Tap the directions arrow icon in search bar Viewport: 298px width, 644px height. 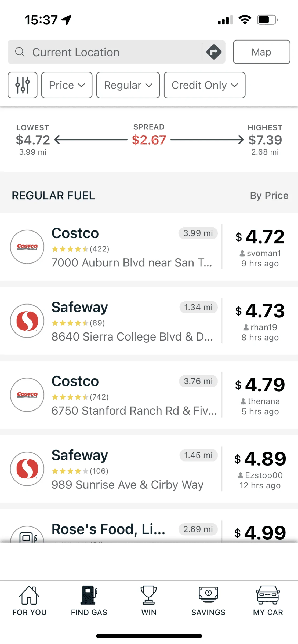(214, 52)
